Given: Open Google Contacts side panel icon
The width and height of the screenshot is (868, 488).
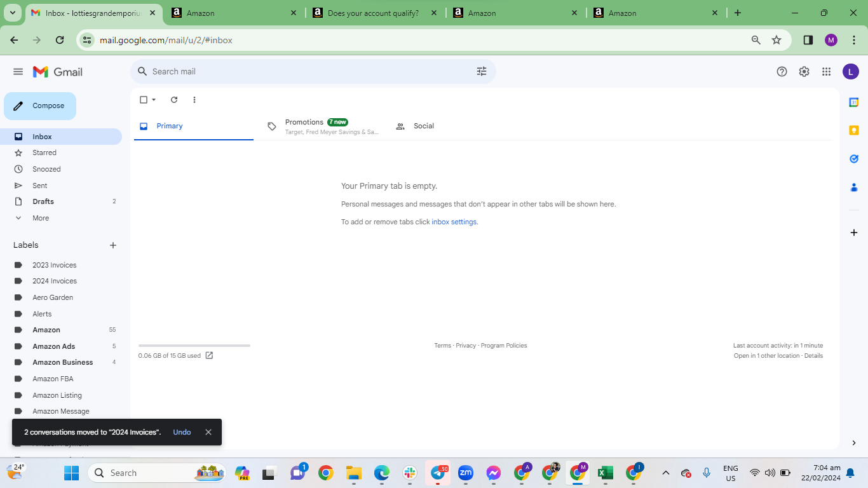Looking at the screenshot, I should point(854,187).
